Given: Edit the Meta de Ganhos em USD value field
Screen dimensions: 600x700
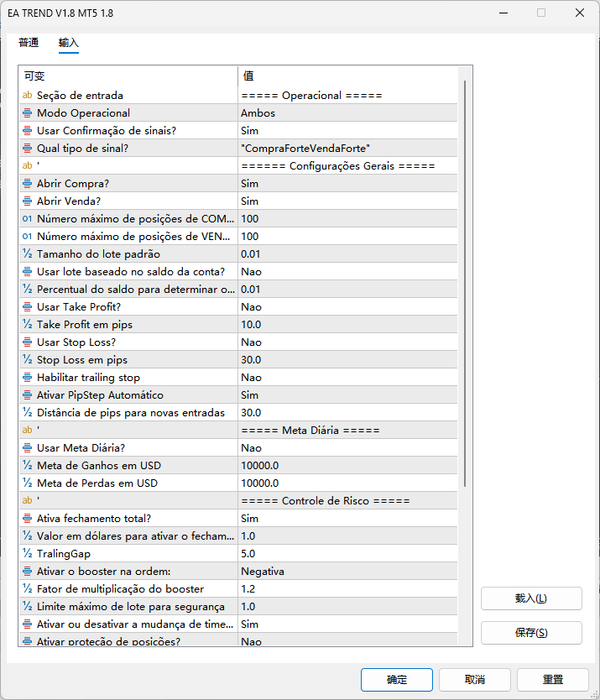Looking at the screenshot, I should click(347, 466).
